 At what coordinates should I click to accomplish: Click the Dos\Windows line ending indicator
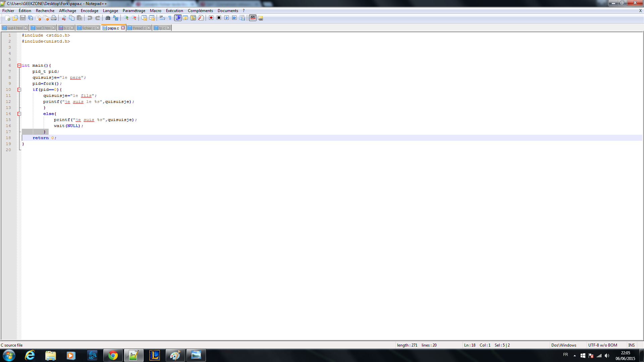(x=563, y=345)
